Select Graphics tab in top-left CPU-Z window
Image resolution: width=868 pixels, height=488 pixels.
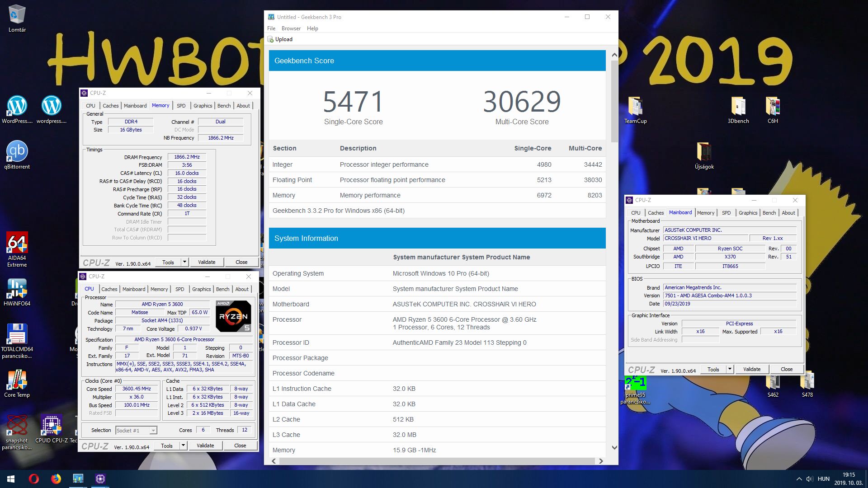203,106
